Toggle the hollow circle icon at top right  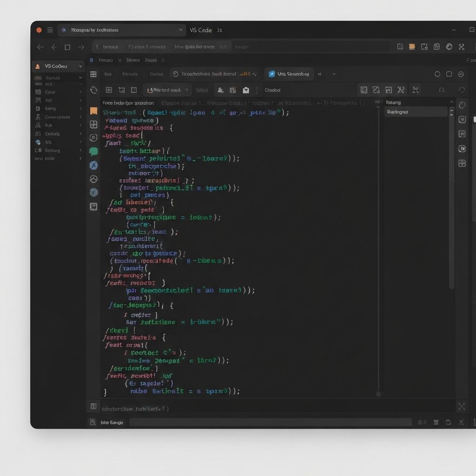(437, 74)
